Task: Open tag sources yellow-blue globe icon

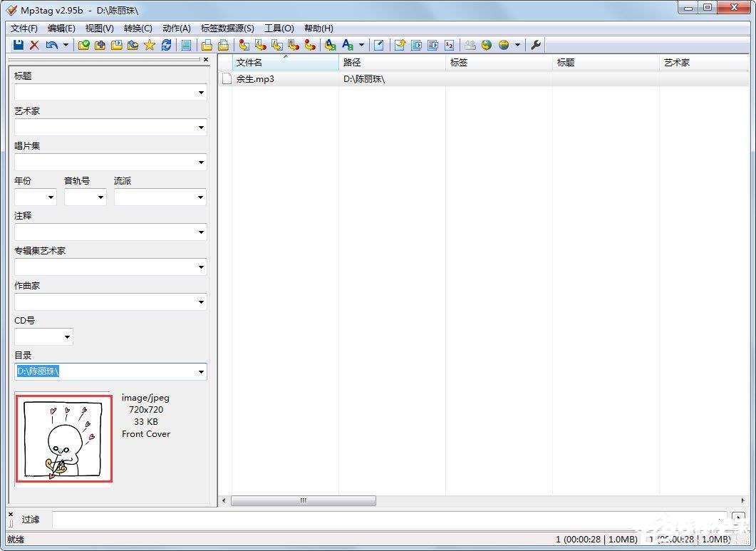Action: click(x=504, y=45)
